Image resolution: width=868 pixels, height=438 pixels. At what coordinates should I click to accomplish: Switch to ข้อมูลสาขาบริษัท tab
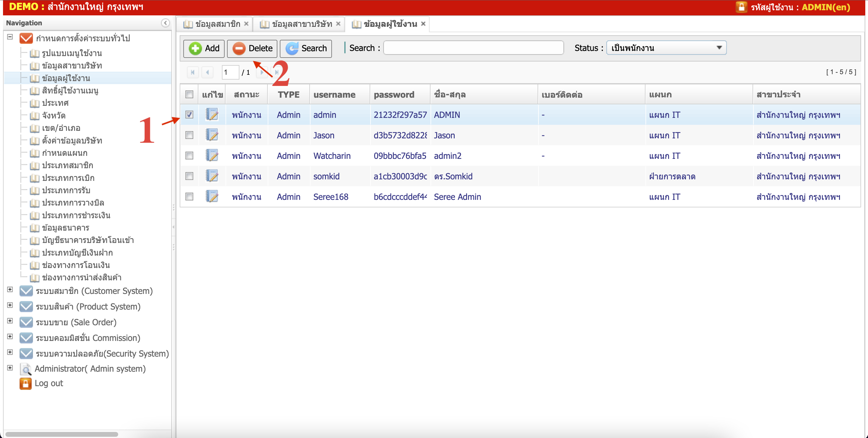[301, 24]
